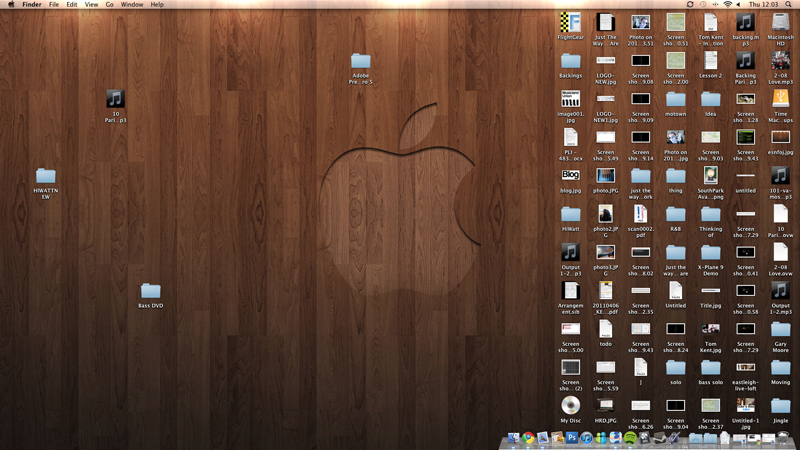Open the Wi-Fi status menu
The image size is (800, 450).
click(x=728, y=5)
